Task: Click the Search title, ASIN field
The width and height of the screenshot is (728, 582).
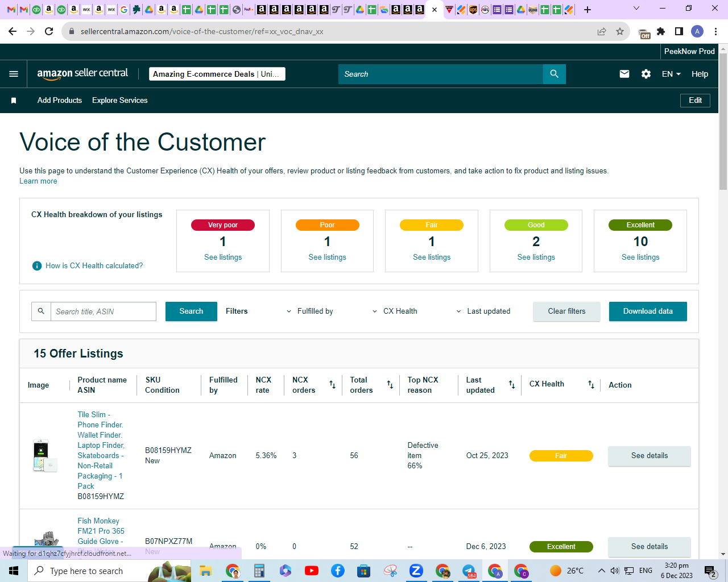Action: [x=104, y=311]
